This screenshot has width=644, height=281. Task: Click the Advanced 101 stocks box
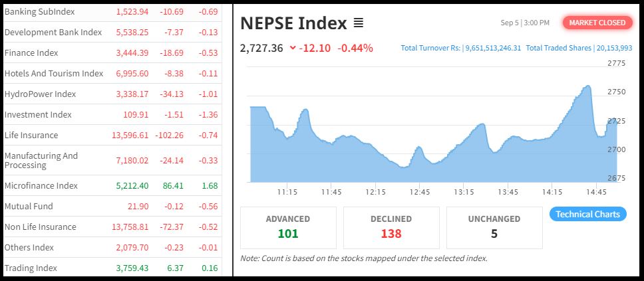click(x=288, y=227)
